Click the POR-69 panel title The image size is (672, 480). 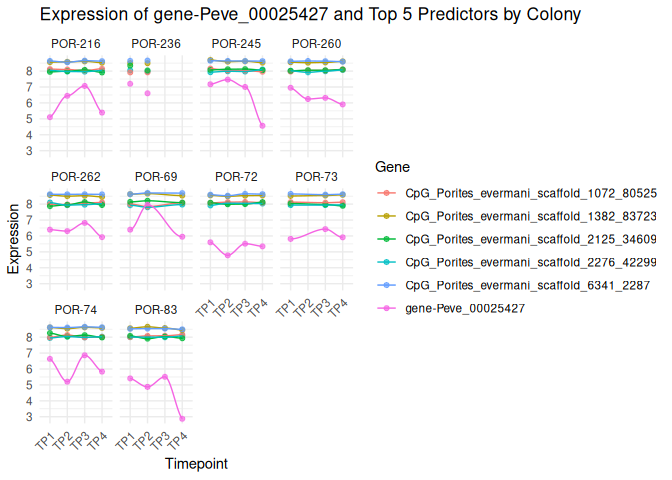tap(155, 177)
